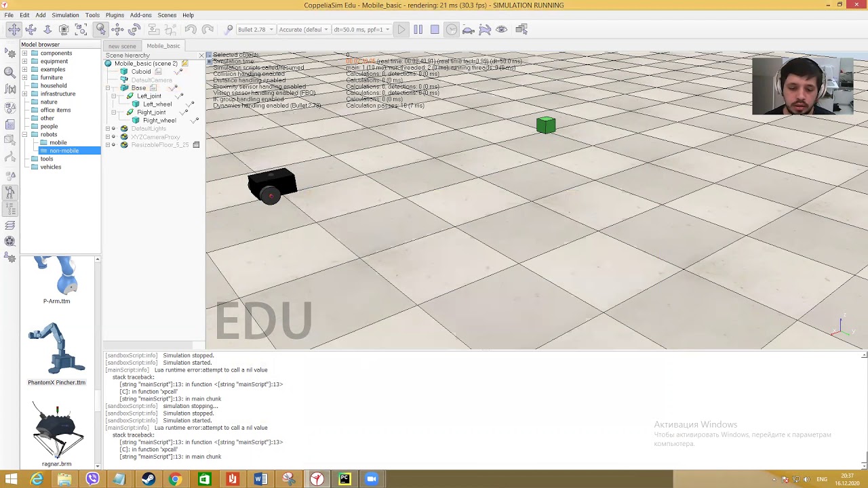Select Right_wheel in scene hierarchy
Image resolution: width=868 pixels, height=488 pixels.
click(159, 121)
